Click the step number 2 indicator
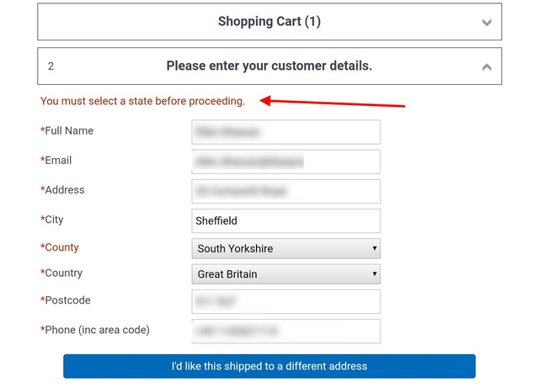 (x=51, y=66)
